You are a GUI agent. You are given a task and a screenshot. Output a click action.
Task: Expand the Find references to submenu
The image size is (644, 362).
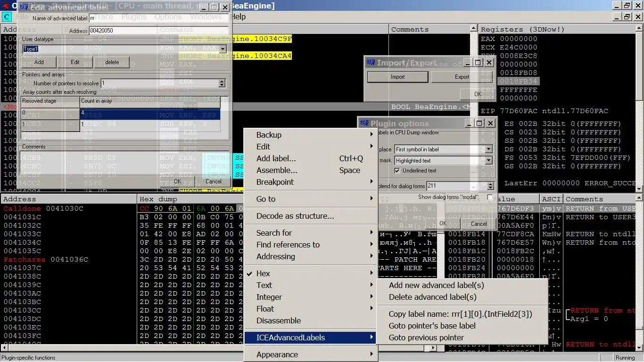[x=311, y=245]
